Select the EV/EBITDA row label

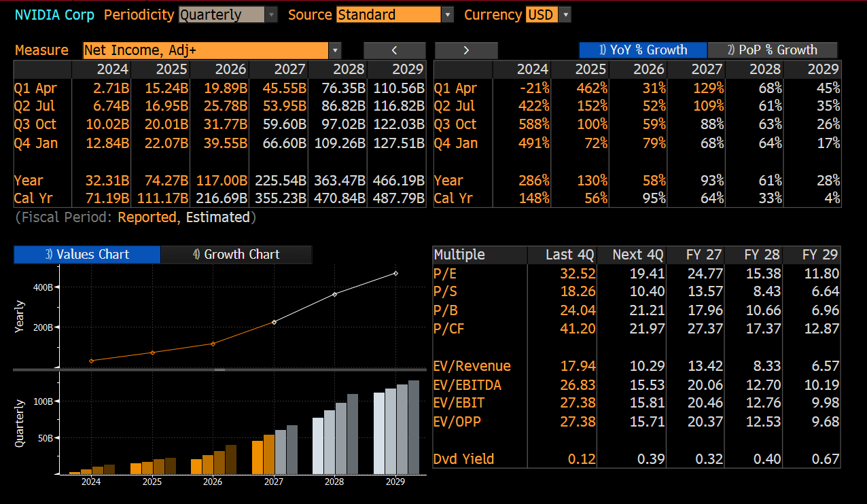tap(467, 385)
